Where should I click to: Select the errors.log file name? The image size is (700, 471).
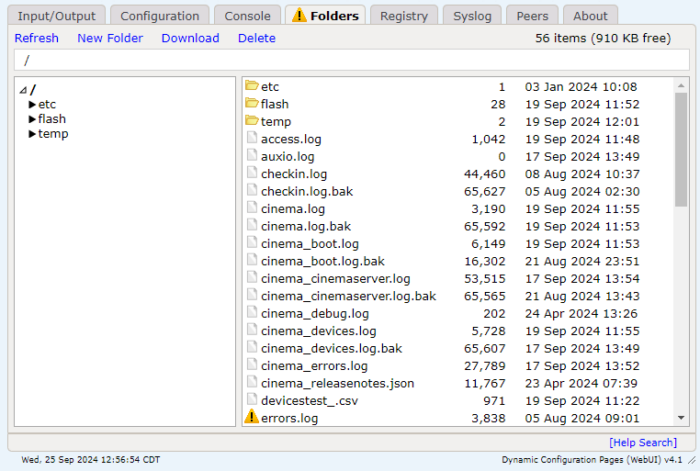point(289,418)
